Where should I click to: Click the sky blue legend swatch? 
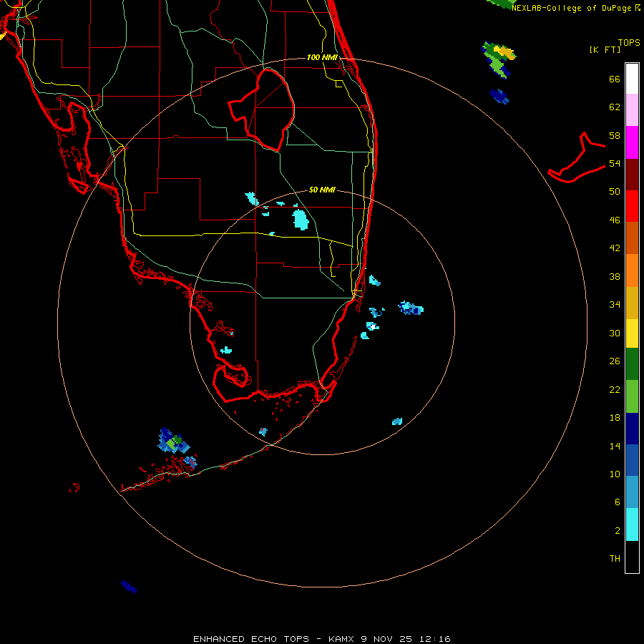(632, 492)
